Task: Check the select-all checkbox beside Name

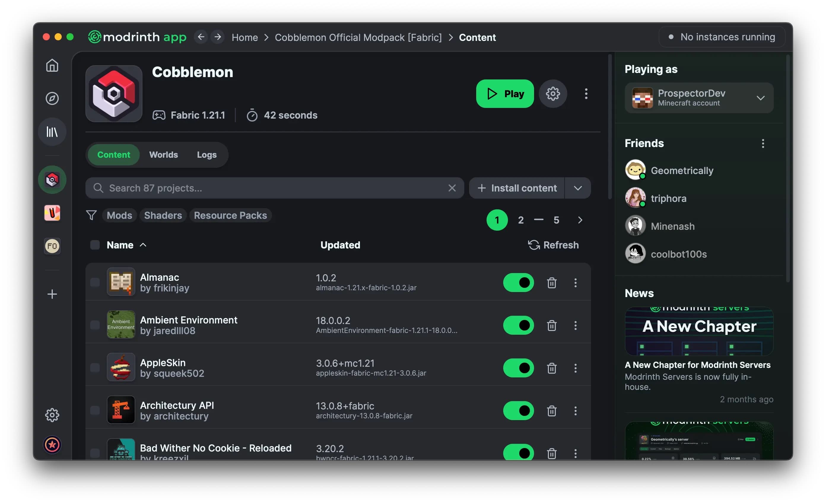Action: [x=95, y=245]
